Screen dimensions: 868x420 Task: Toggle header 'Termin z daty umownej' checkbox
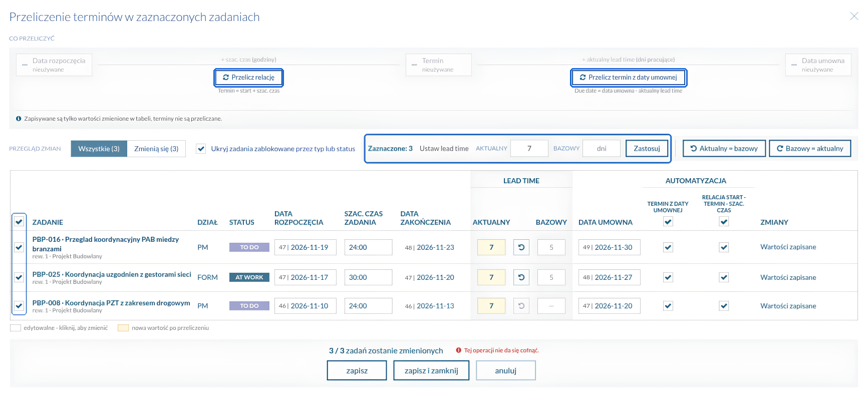(668, 222)
